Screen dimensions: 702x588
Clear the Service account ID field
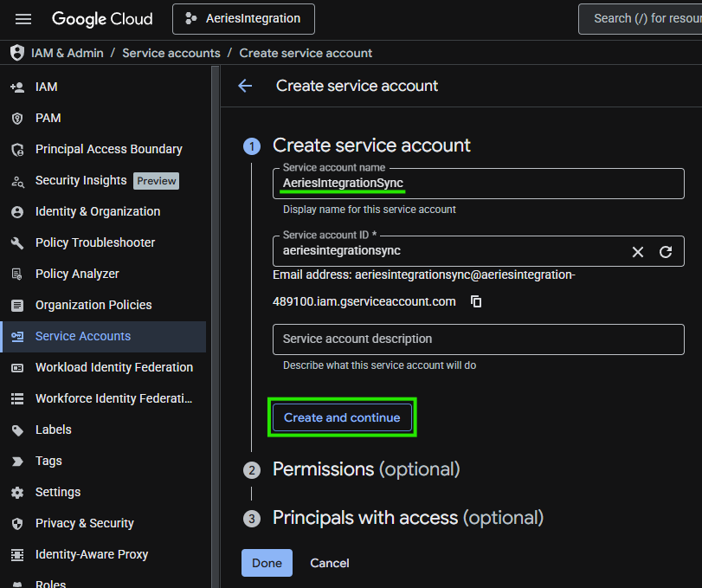click(638, 252)
